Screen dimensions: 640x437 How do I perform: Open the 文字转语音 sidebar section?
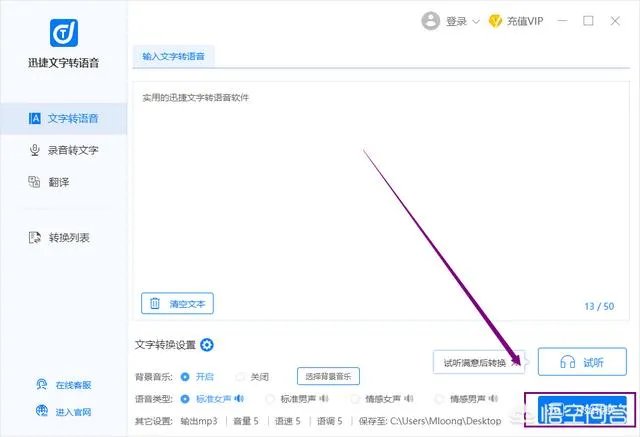pyautogui.click(x=64, y=119)
